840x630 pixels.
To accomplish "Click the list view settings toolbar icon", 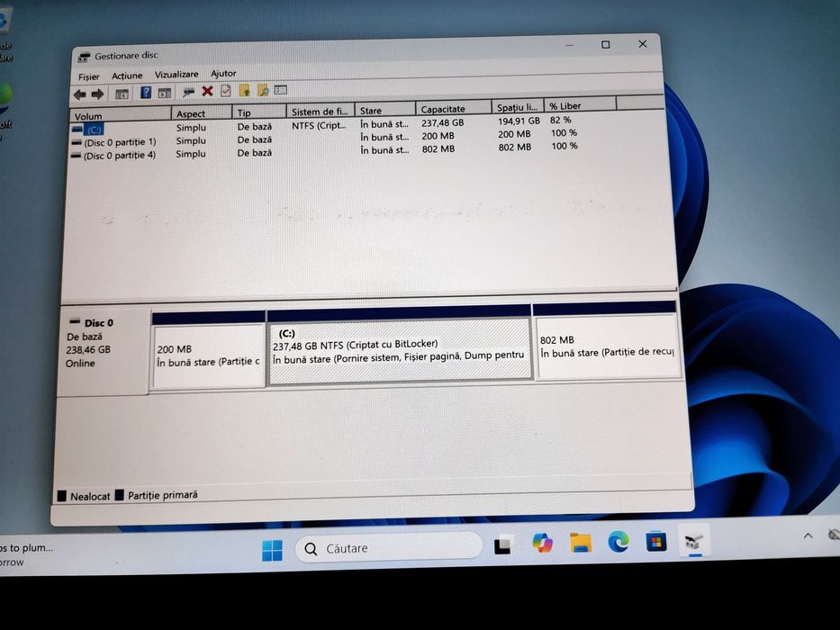I will click(x=281, y=89).
